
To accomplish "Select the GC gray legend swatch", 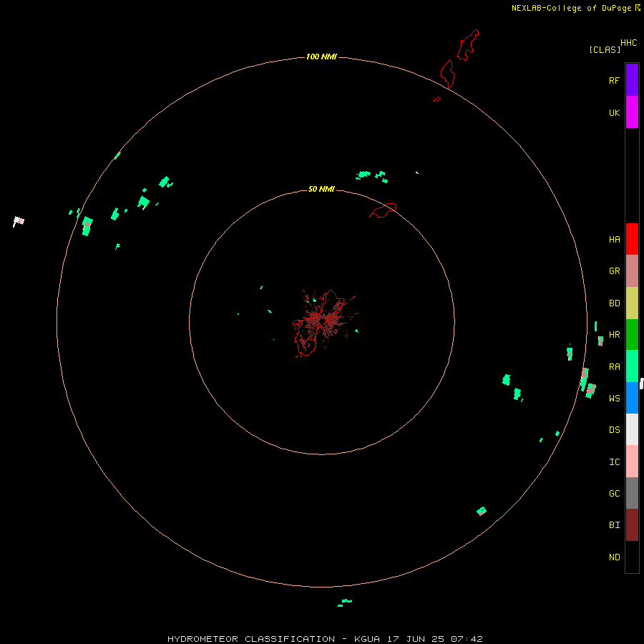I will 632,493.
